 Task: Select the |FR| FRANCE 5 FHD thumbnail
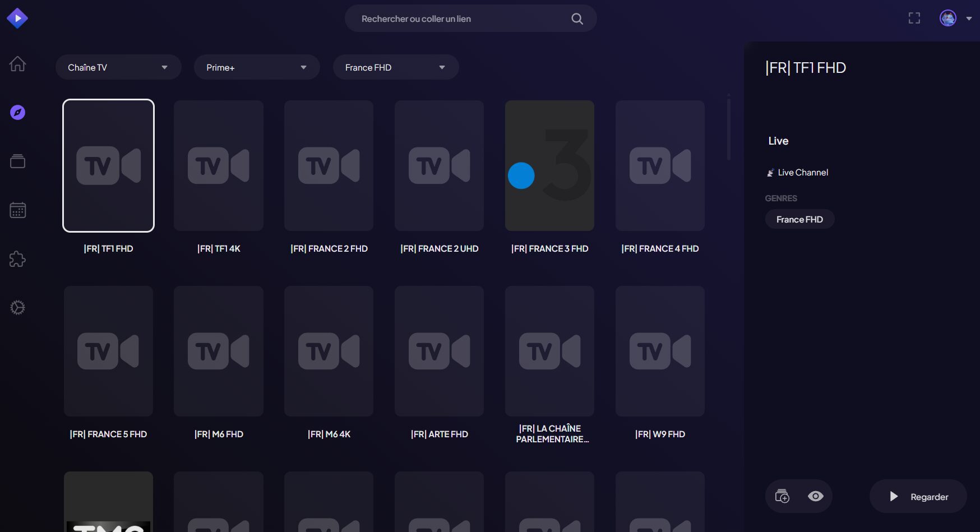(108, 351)
